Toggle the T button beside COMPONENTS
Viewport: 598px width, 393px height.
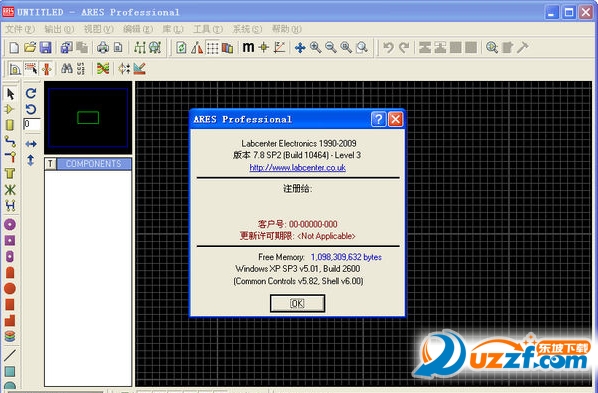pyautogui.click(x=50, y=164)
